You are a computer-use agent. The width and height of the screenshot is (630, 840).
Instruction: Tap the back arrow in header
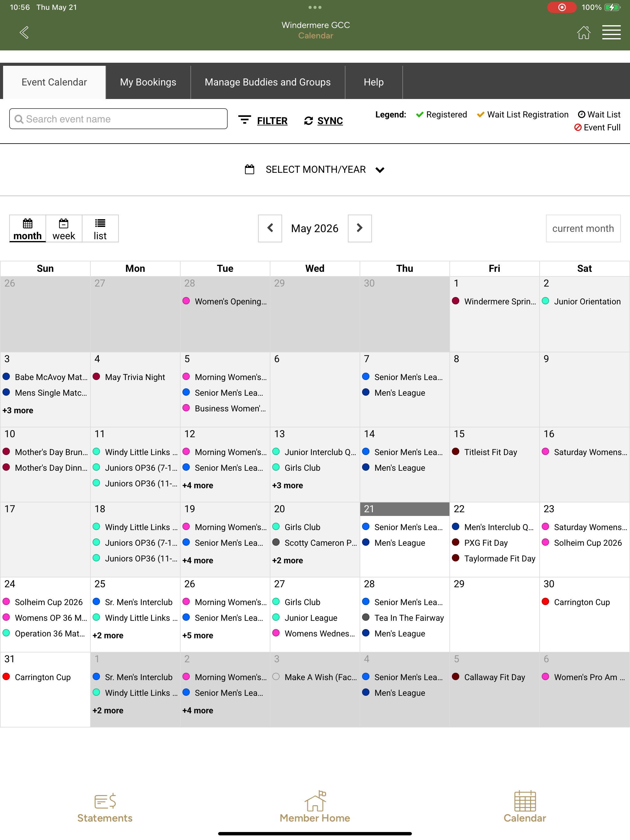pos(24,32)
